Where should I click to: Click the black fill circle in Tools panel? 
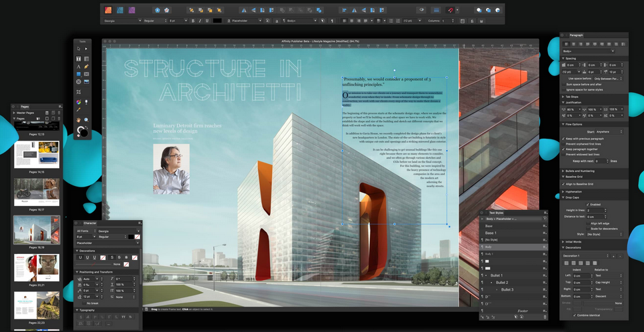tap(84, 133)
